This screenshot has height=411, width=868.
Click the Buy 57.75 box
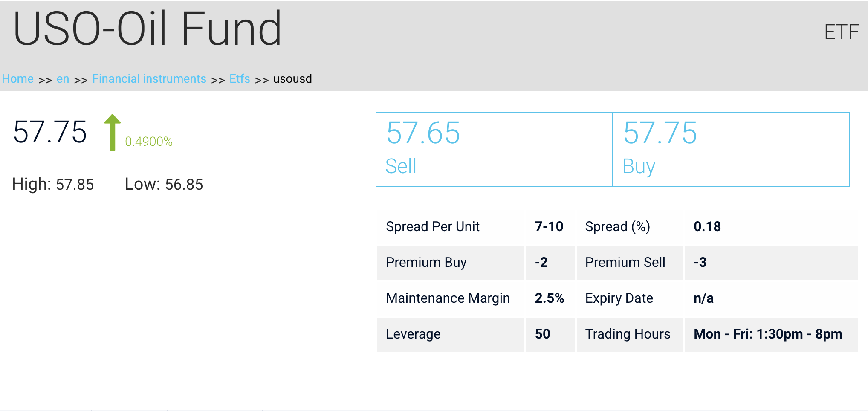click(x=731, y=150)
